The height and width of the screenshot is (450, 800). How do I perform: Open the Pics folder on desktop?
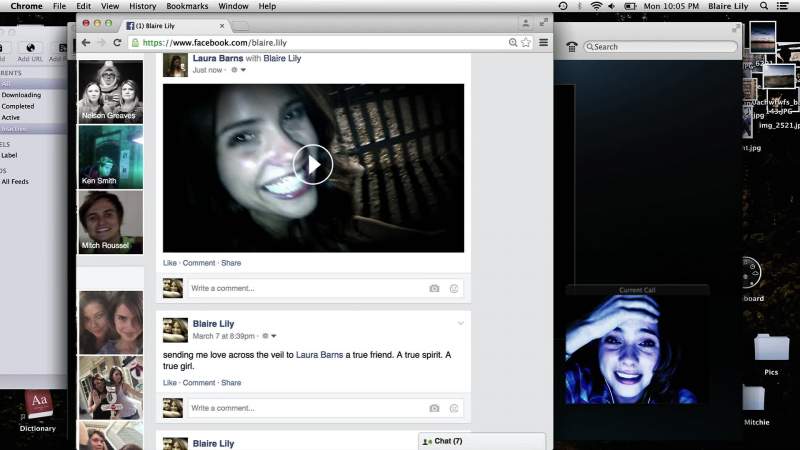point(771,348)
